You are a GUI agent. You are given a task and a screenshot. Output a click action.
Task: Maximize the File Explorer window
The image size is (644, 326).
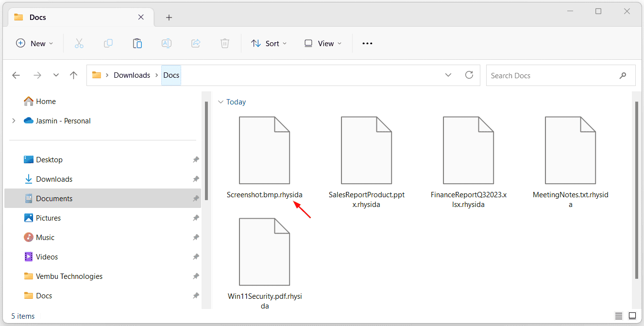[598, 11]
